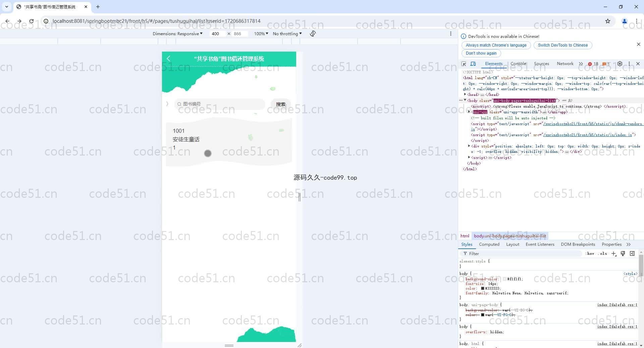Dismiss the DevTools language infobar
The width and height of the screenshot is (644, 348).
[x=638, y=44]
